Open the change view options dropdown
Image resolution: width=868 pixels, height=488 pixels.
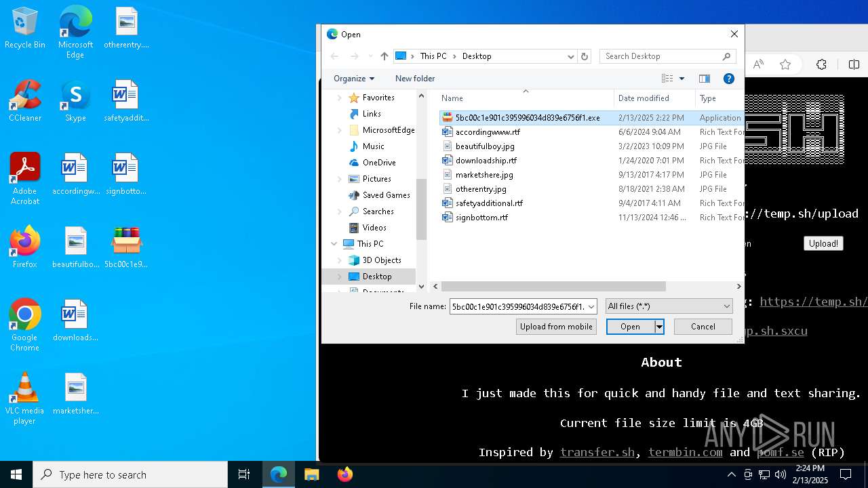coord(682,79)
